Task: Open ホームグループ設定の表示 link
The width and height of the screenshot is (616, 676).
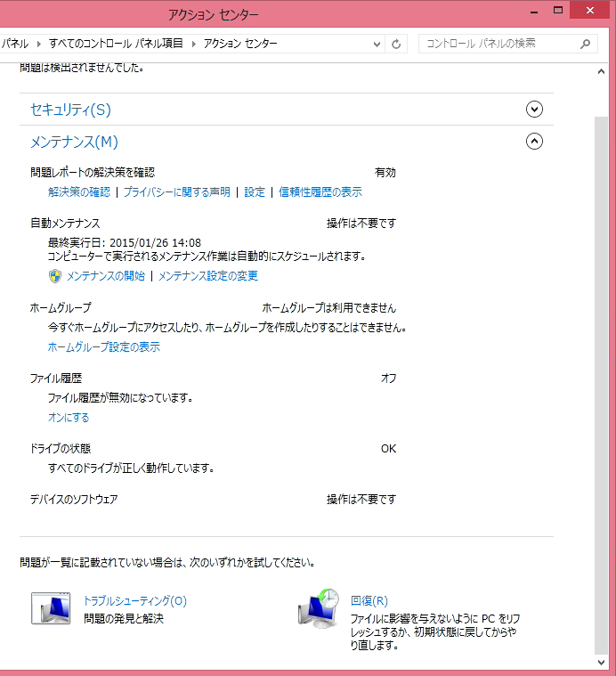Action: [x=104, y=346]
